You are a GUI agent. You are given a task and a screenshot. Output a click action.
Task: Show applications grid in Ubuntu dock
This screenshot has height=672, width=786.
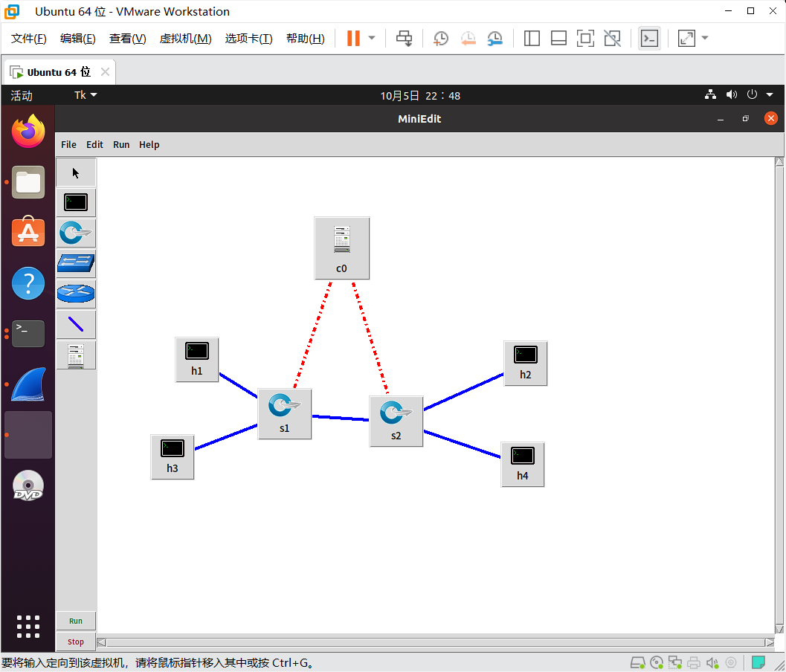(x=28, y=627)
